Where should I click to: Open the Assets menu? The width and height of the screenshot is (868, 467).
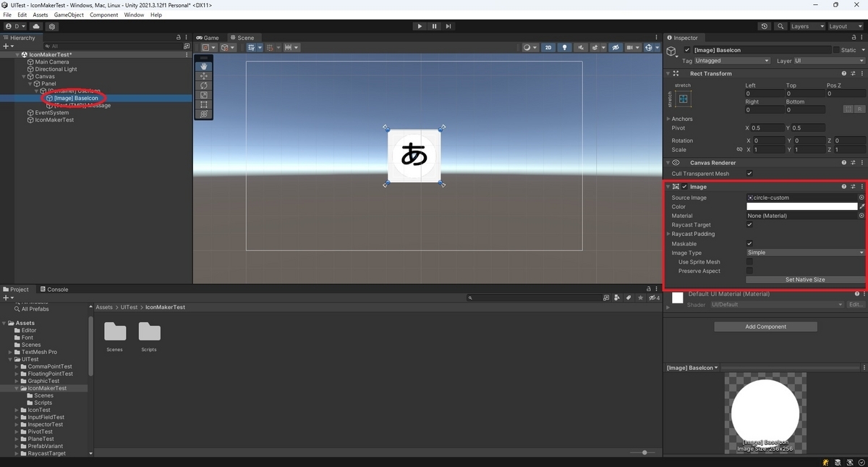41,14
